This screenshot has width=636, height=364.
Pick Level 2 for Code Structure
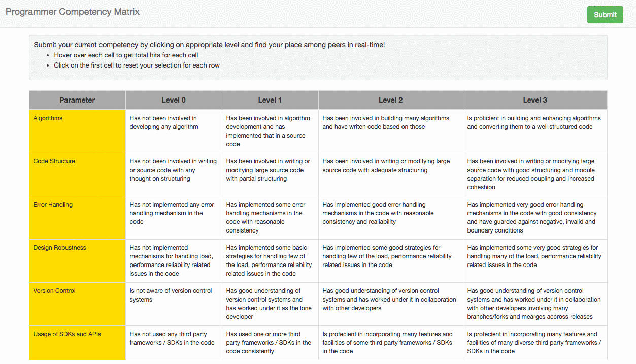390,174
